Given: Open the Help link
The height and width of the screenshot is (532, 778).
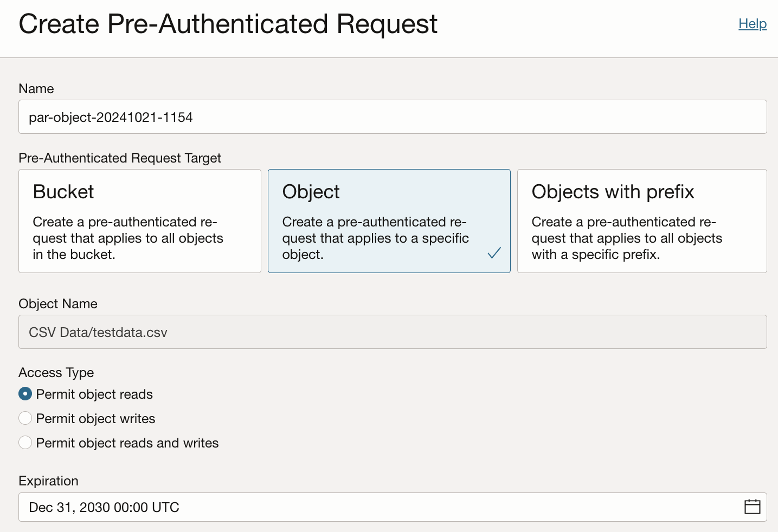Looking at the screenshot, I should click(752, 24).
